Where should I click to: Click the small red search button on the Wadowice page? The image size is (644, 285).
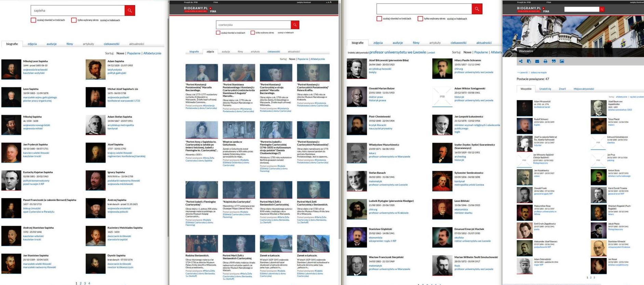pos(602,9)
